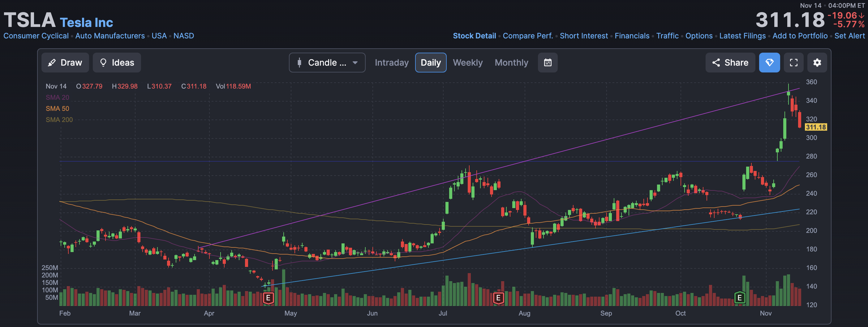Toggle the SMA 20 overlay label
The width and height of the screenshot is (868, 327).
(x=57, y=98)
